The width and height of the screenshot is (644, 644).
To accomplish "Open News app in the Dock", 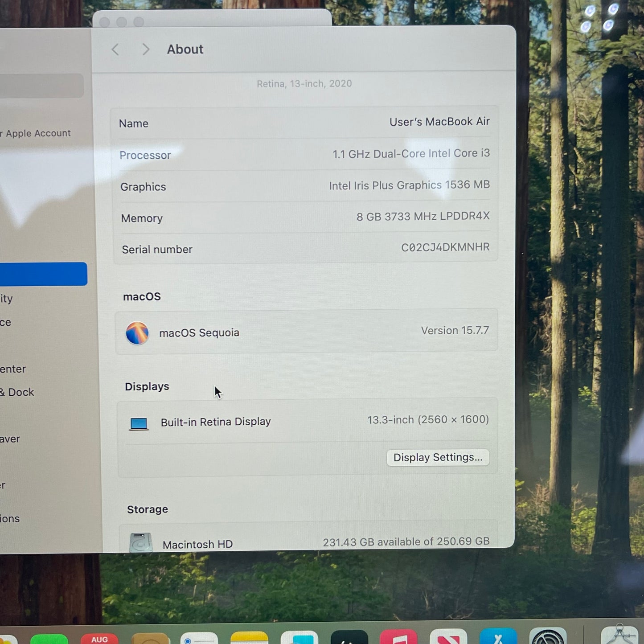I will pyautogui.click(x=448, y=637).
